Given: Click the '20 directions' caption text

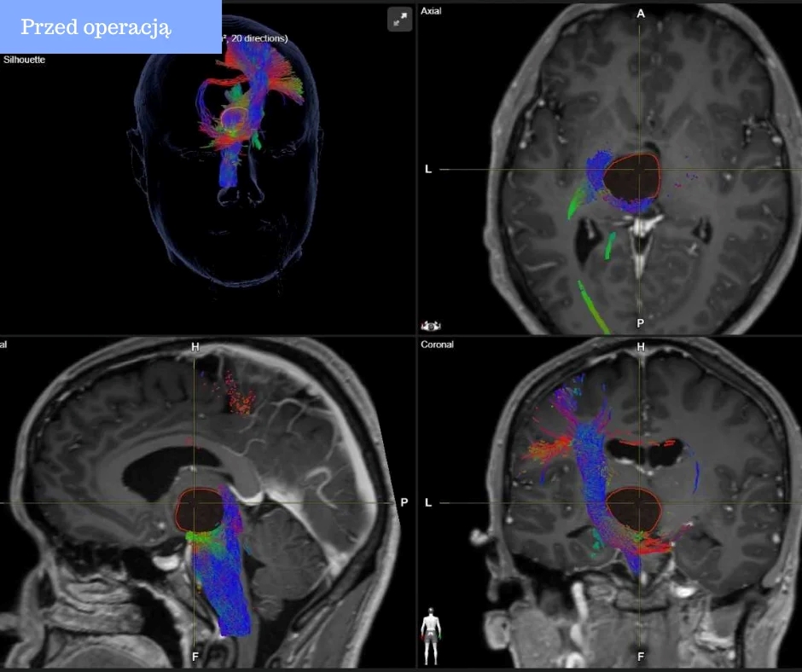Looking at the screenshot, I should (258, 38).
